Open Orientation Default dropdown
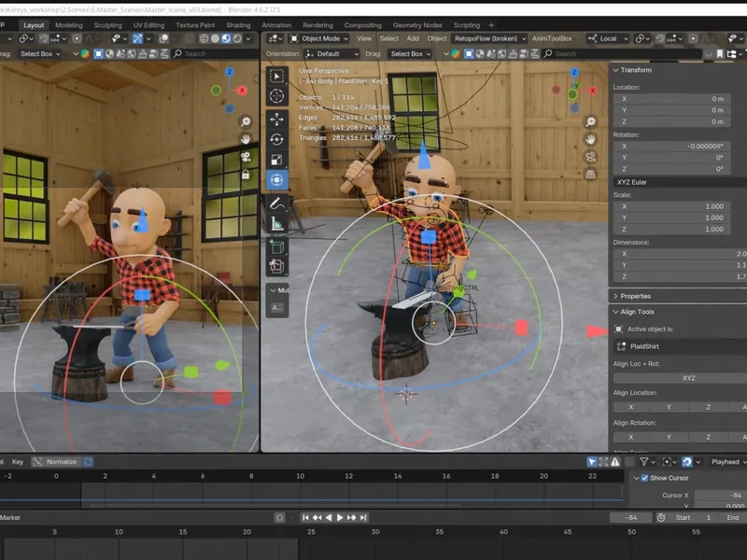747x560 pixels. [331, 54]
